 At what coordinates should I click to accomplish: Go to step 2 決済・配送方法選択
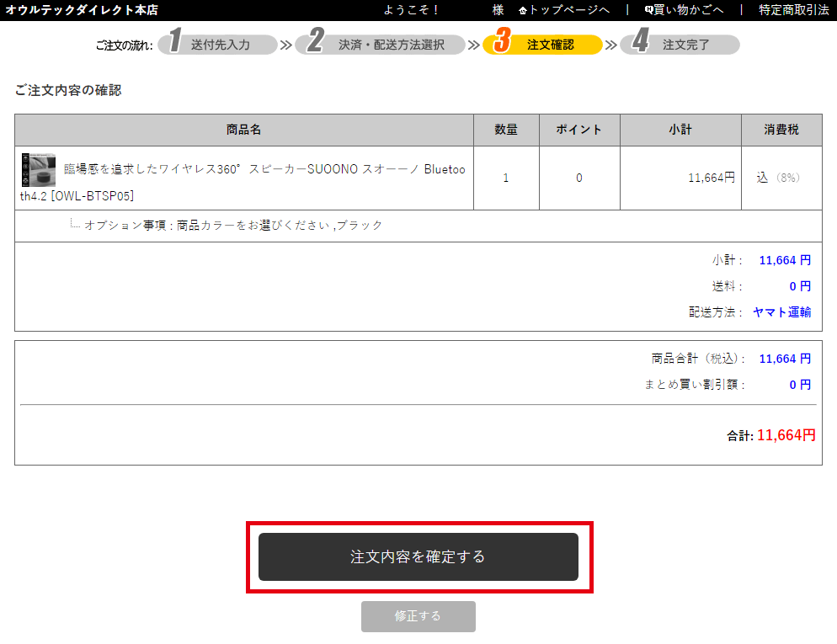(385, 45)
